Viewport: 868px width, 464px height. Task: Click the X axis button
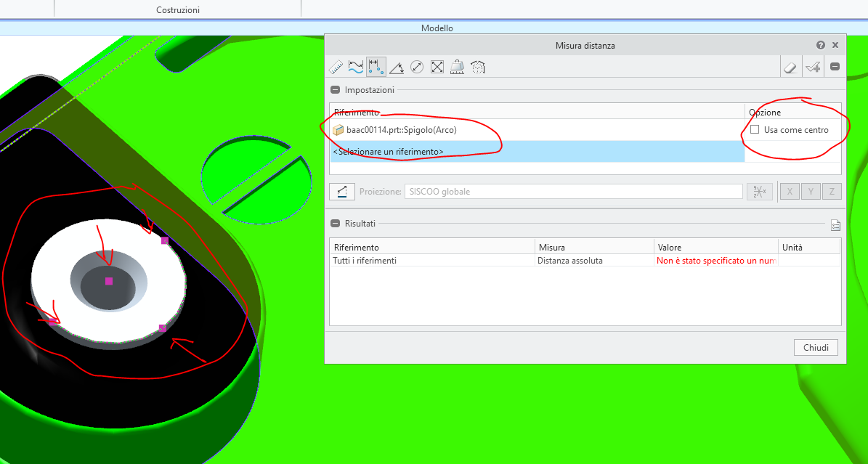[x=790, y=191]
